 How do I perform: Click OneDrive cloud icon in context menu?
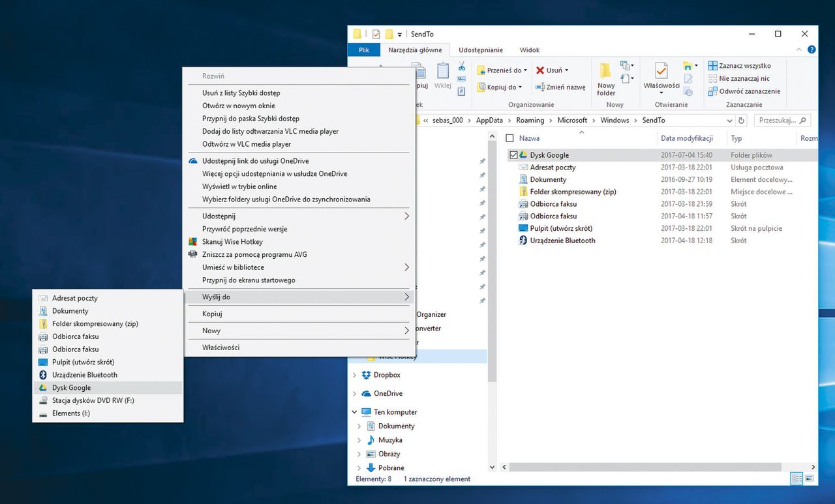click(192, 161)
